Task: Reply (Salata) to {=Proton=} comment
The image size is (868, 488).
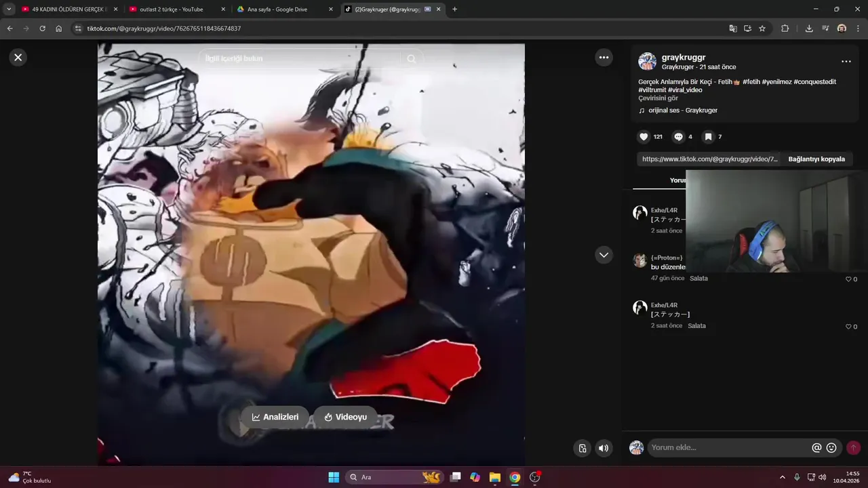Action: pos(698,279)
